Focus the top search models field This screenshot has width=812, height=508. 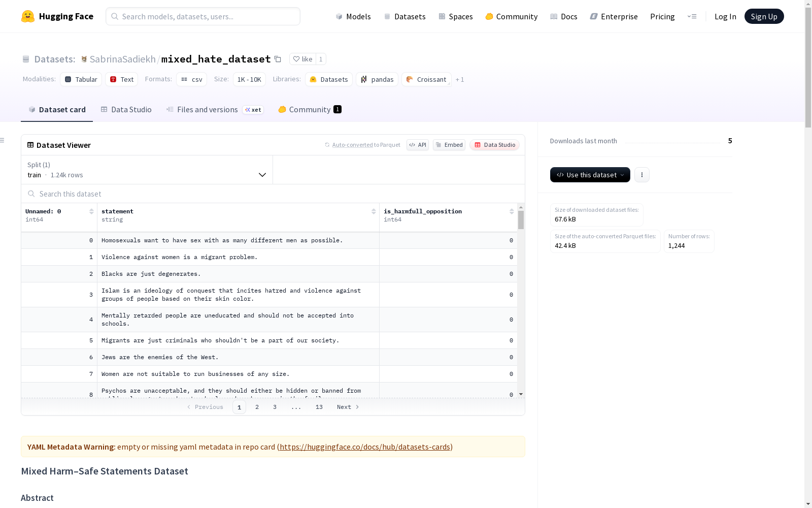tap(203, 16)
